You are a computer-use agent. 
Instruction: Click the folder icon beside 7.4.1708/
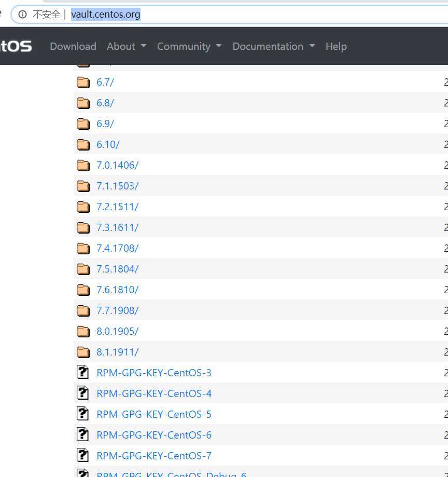point(83,248)
